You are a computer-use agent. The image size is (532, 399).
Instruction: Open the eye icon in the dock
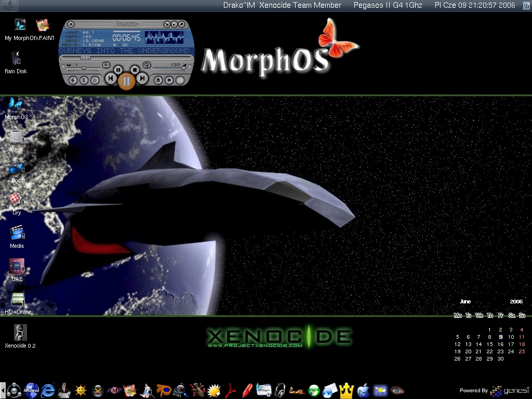pos(396,391)
